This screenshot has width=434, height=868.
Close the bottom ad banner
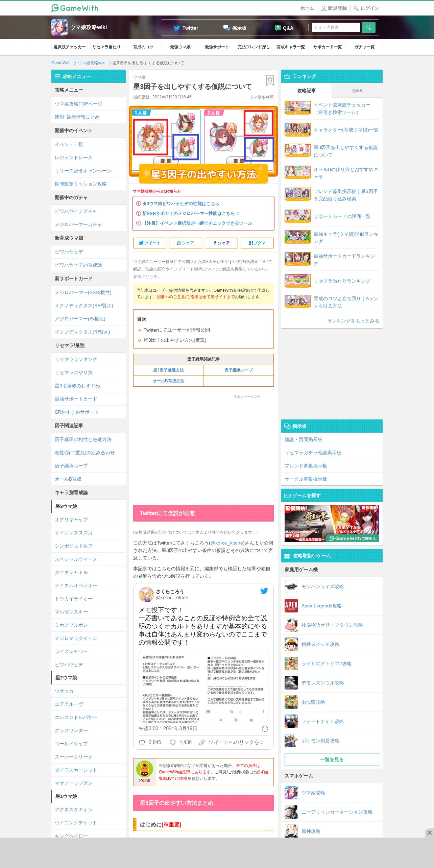coord(429,833)
